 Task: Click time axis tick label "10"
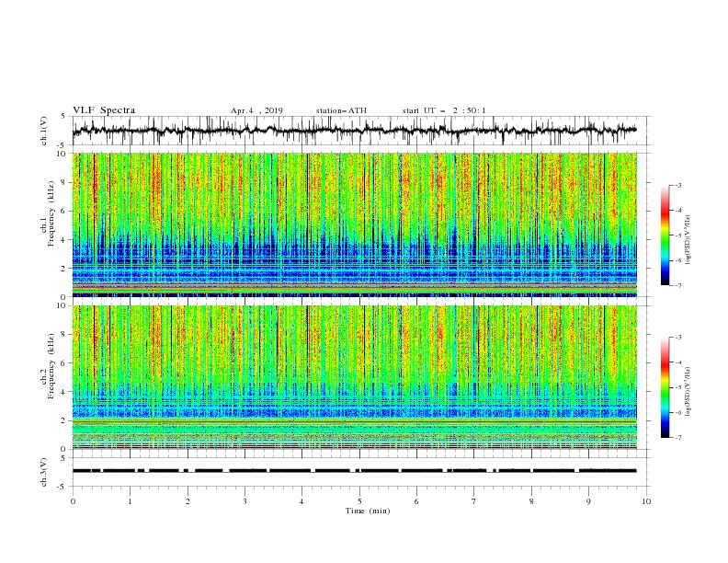[646, 501]
